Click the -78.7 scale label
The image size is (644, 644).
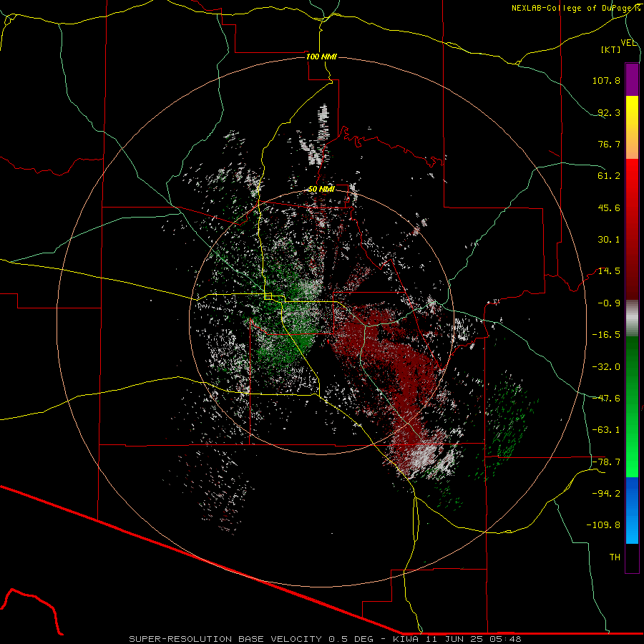point(606,462)
